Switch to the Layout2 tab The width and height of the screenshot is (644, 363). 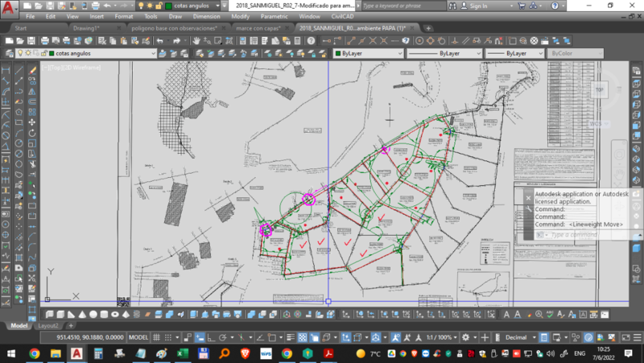pyautogui.click(x=47, y=325)
